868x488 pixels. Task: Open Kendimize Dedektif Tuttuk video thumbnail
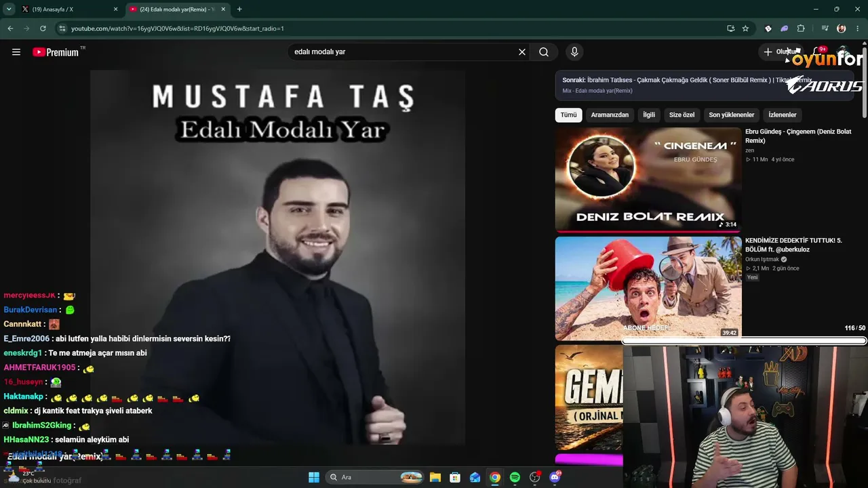pos(648,288)
